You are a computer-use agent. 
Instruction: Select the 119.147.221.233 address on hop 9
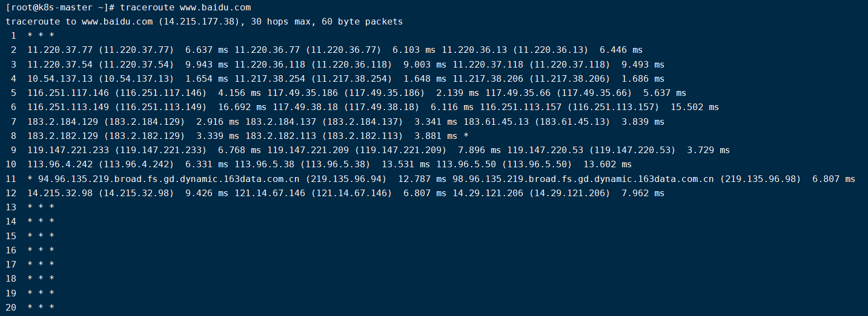tap(68, 150)
